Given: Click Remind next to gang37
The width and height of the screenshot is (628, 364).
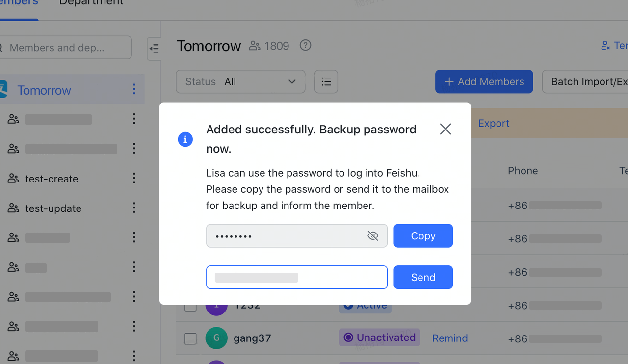Looking at the screenshot, I should [450, 338].
